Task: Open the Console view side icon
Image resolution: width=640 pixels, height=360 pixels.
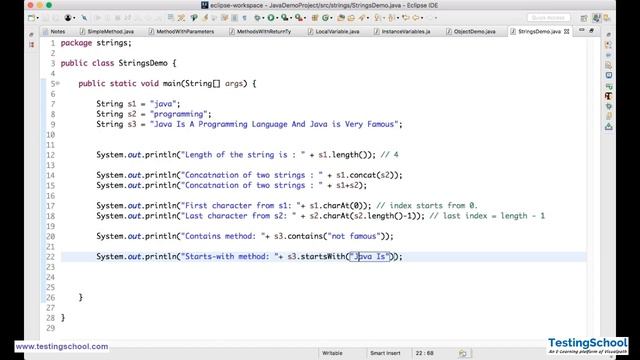Action: point(609,75)
